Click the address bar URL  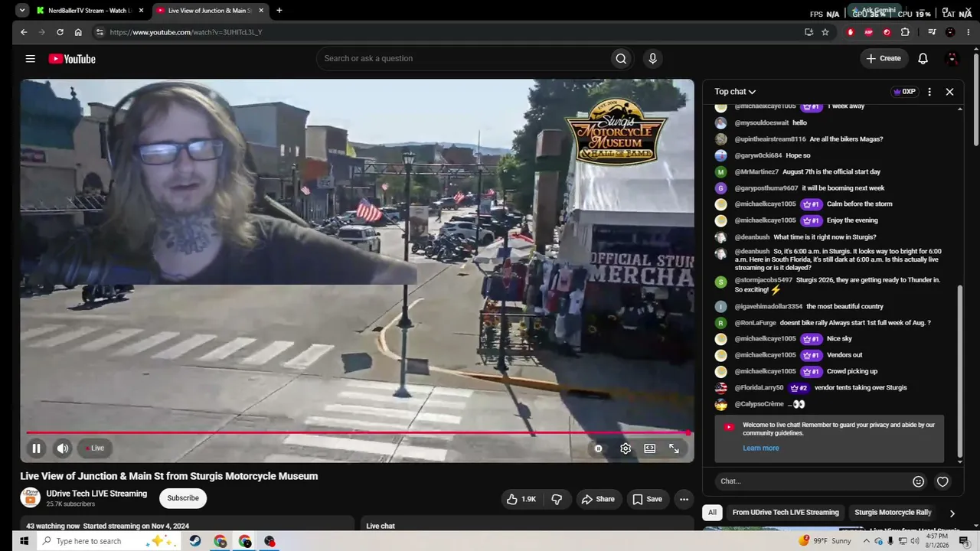[x=186, y=32]
